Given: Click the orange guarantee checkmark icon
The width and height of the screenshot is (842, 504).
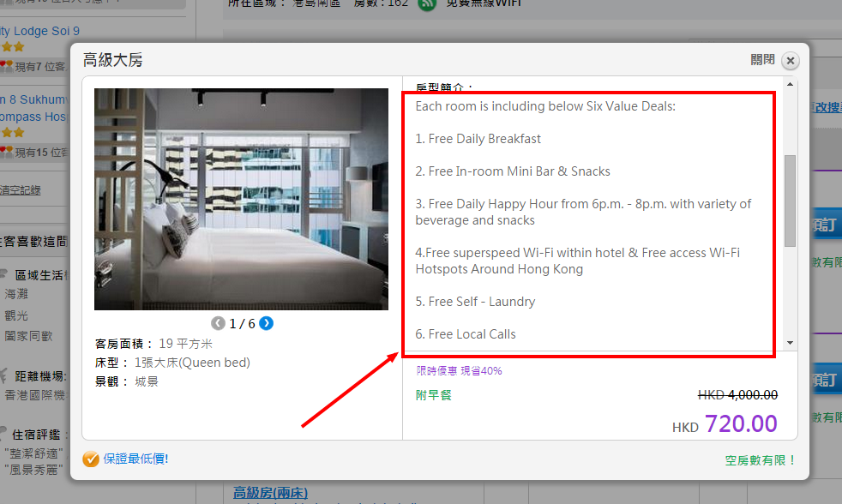Looking at the screenshot, I should pyautogui.click(x=91, y=459).
